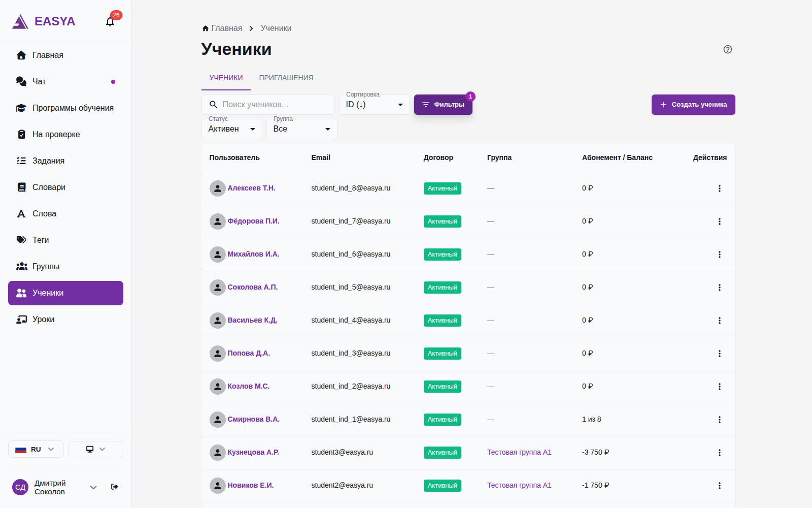
Task: Open the Статус dropdown set to Активен
Action: pyautogui.click(x=232, y=129)
